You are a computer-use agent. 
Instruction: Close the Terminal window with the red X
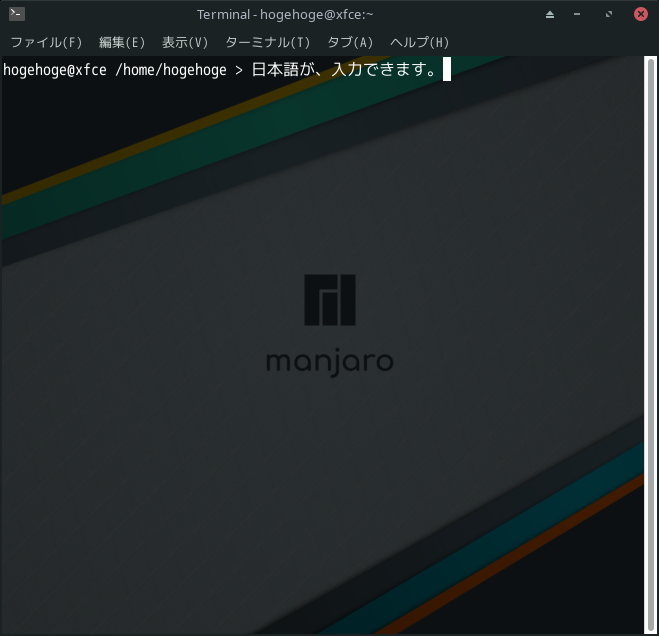[x=641, y=14]
